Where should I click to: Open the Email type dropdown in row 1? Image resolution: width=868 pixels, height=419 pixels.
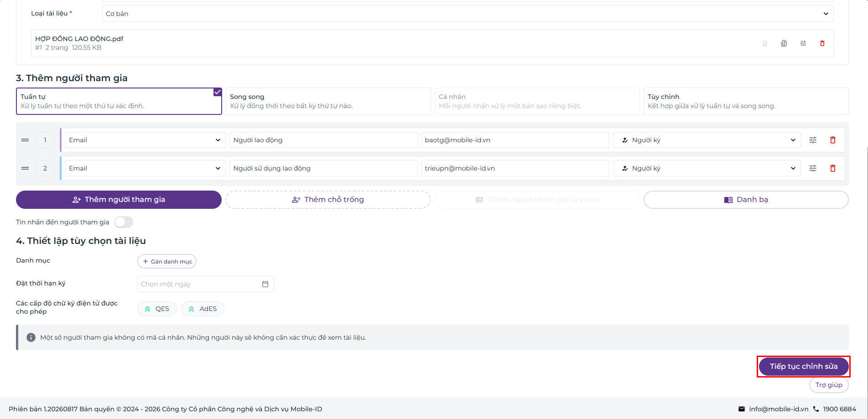[145, 140]
